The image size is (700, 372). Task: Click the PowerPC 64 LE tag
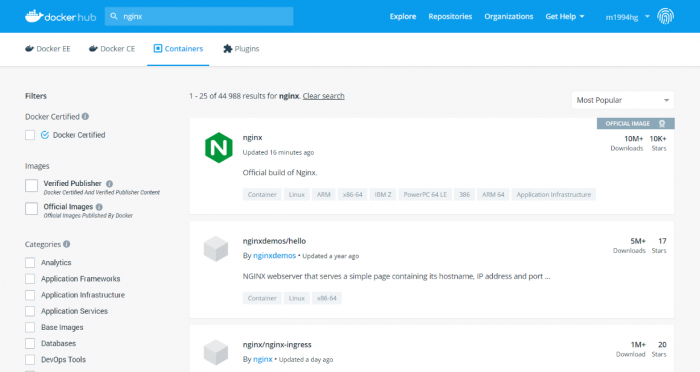(x=425, y=195)
